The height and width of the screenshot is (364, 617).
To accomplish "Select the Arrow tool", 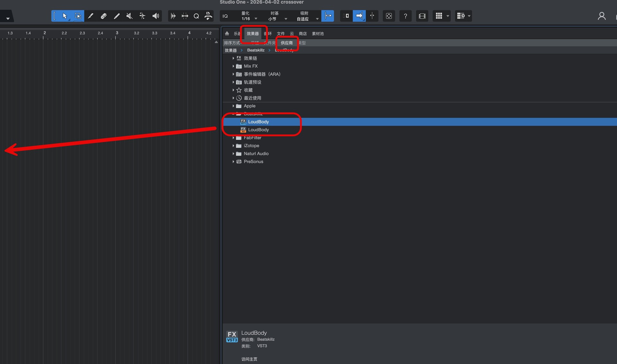I will (x=65, y=16).
